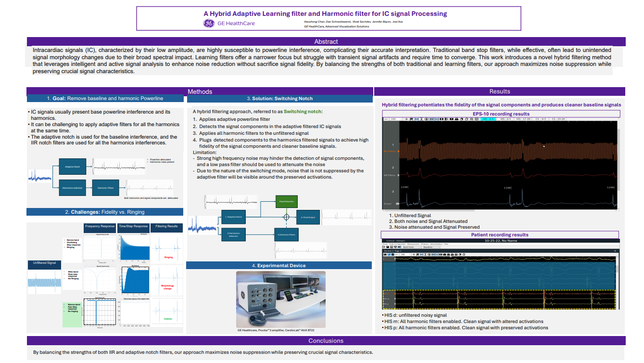Click the GE HealthCare logo emblem
This screenshot has height=363, width=644.
coord(209,23)
